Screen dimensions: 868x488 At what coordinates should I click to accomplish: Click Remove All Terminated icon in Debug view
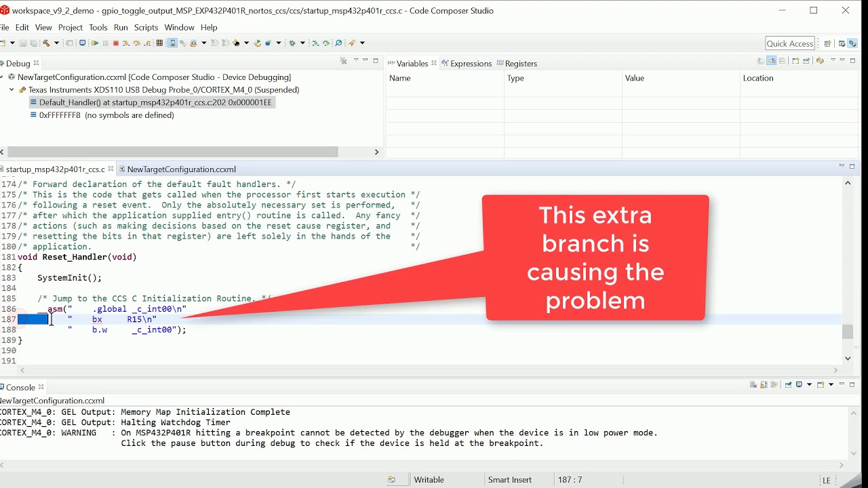click(343, 60)
